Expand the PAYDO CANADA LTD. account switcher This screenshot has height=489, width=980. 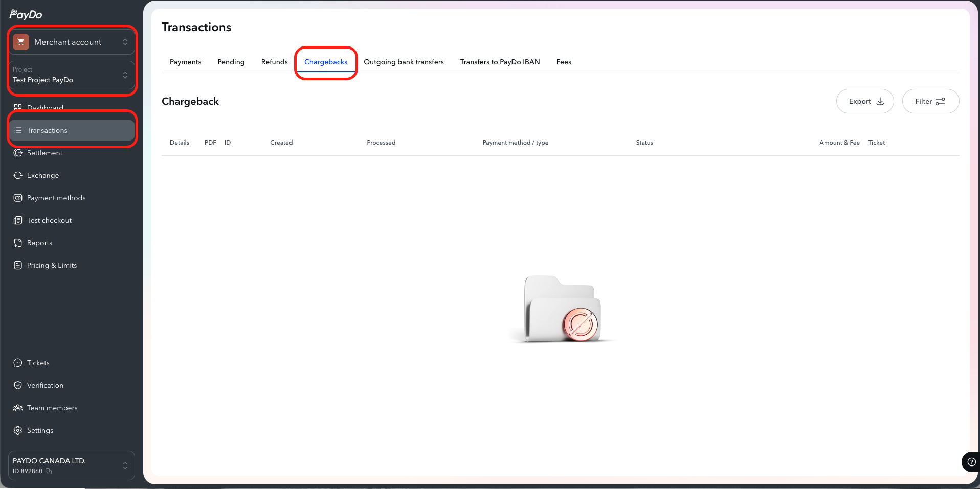[72, 465]
